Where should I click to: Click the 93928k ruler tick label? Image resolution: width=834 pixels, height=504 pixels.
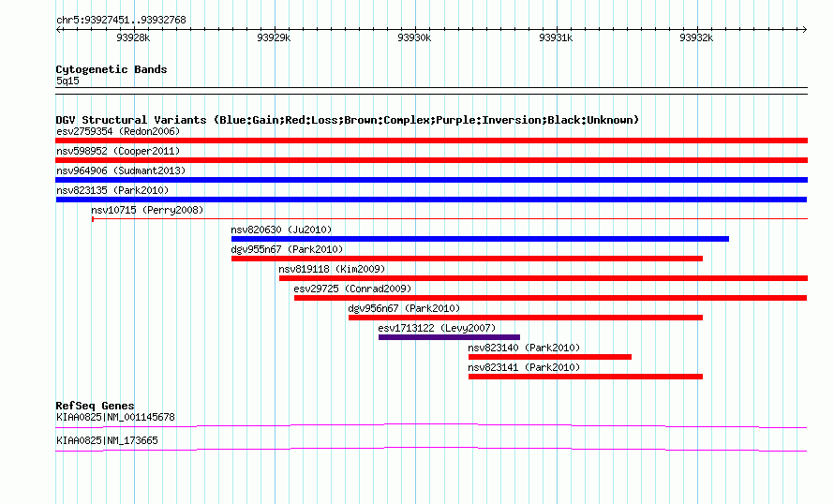133,37
